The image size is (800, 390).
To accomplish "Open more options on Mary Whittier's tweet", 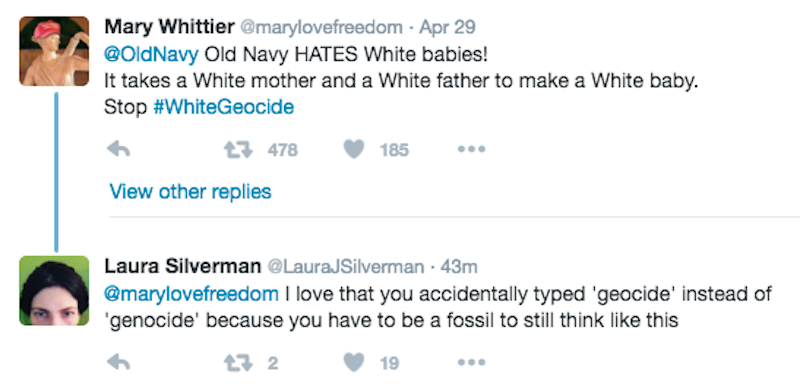I will click(x=471, y=150).
